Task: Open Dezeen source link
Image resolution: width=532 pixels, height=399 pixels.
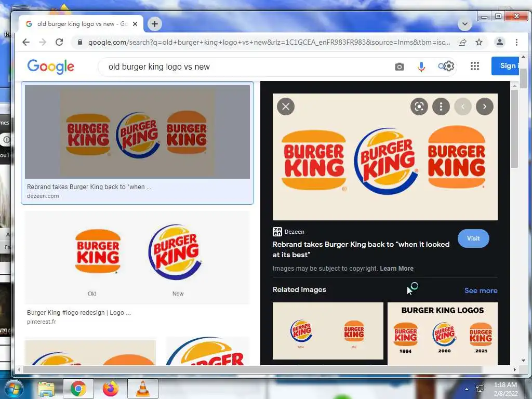Action: 289,232
